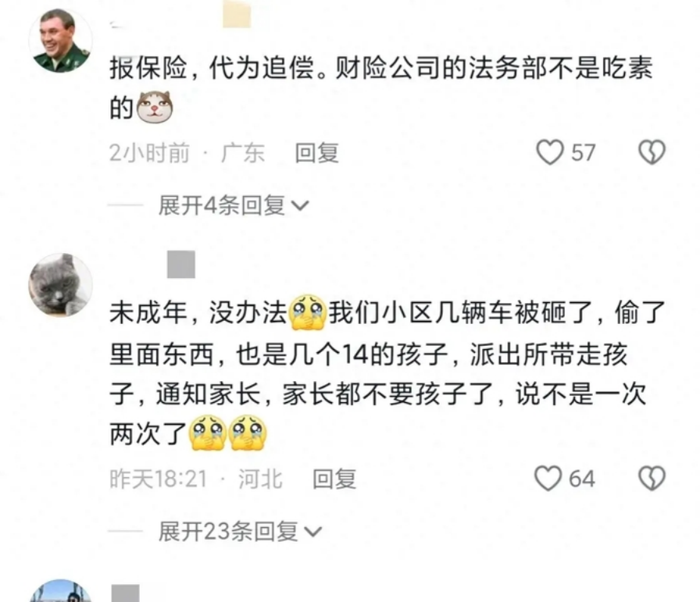Open the gray cat profile avatar

pyautogui.click(x=60, y=285)
